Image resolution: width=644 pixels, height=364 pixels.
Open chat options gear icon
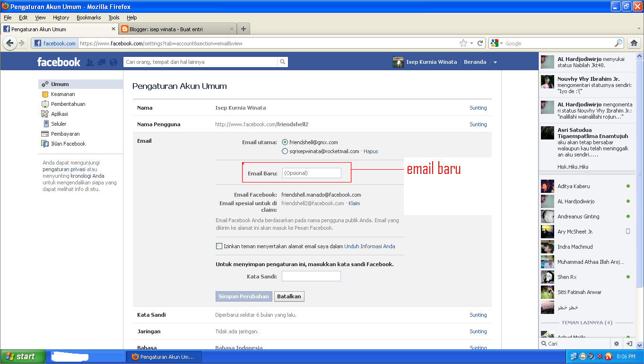click(x=617, y=344)
